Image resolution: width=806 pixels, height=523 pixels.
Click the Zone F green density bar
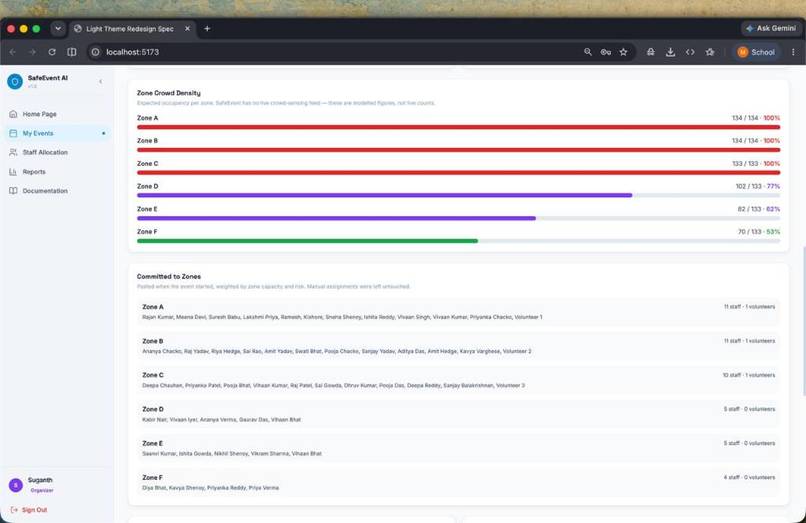[x=307, y=241]
